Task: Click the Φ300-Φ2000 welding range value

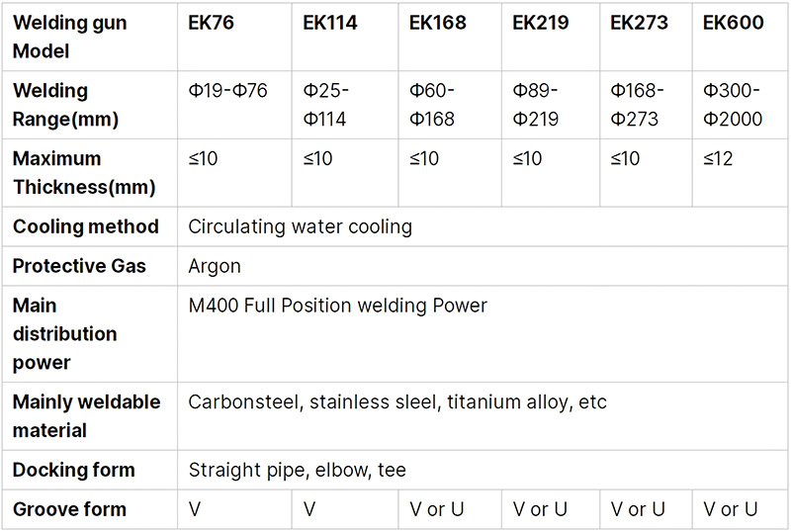Action: pos(733,105)
